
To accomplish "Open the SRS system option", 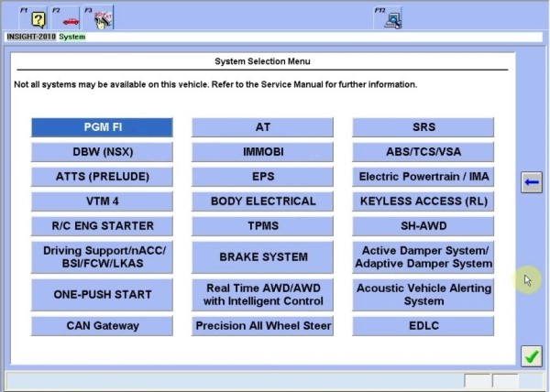I will pos(423,127).
